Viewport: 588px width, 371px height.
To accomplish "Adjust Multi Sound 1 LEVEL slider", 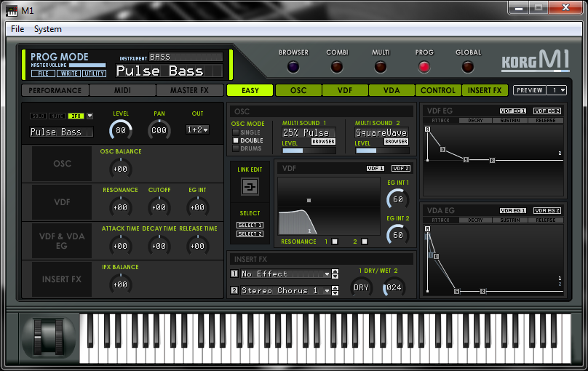I will coord(309,151).
